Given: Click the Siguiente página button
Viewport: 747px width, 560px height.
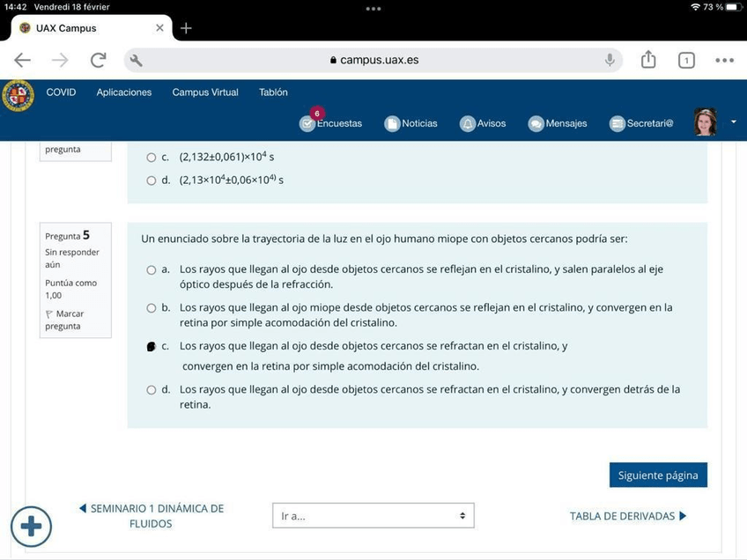Looking at the screenshot, I should 657,475.
